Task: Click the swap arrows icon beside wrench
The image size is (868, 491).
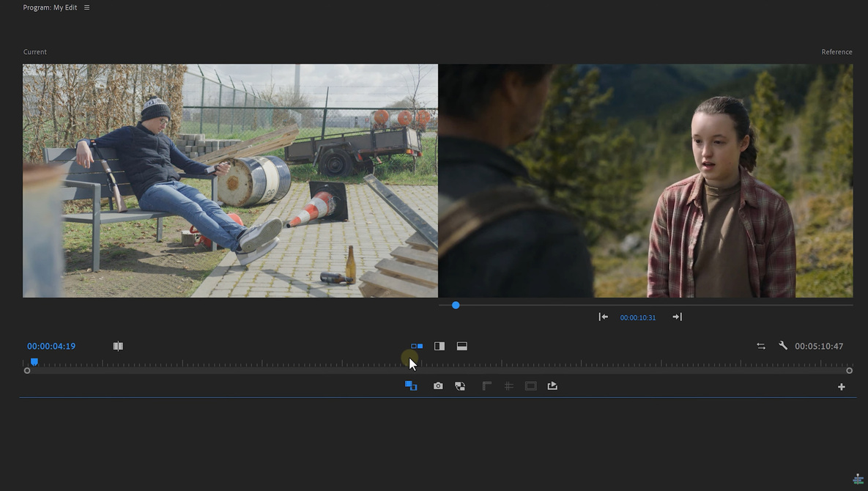Action: pyautogui.click(x=761, y=346)
